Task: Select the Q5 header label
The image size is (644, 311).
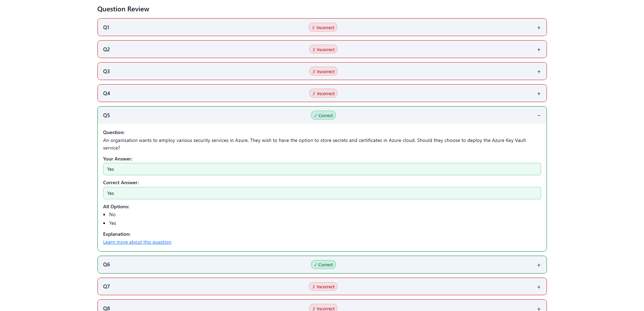Action: (106, 115)
